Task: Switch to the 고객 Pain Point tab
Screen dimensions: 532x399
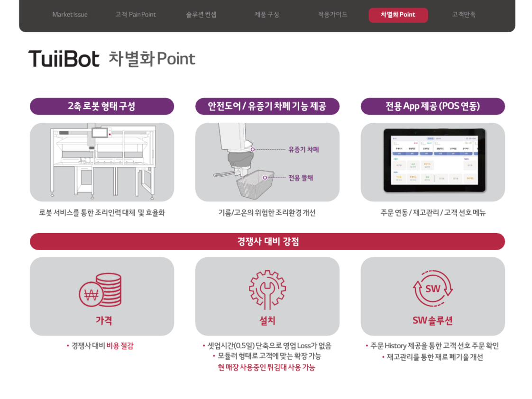Action: (x=136, y=15)
